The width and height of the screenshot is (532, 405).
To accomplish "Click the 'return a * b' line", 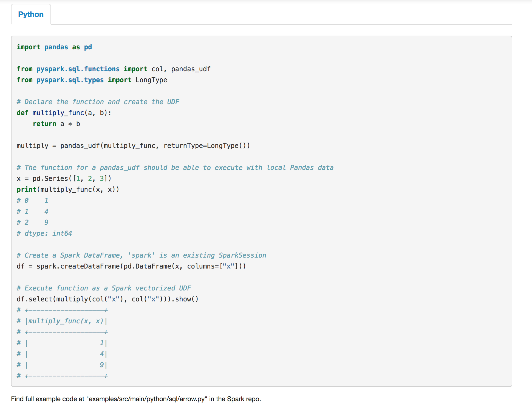I will pos(56,124).
